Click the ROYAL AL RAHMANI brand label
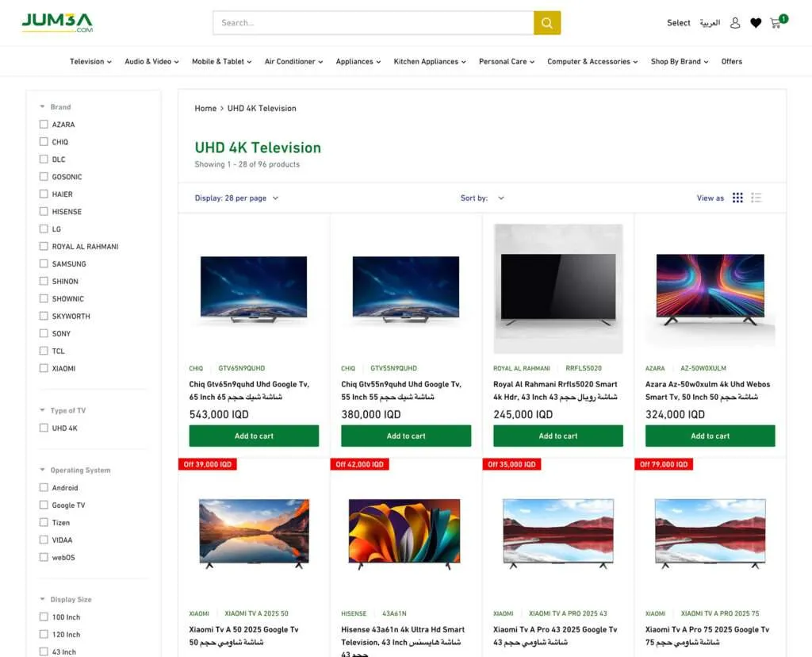Viewport: 812px width, 657px height. pos(522,368)
